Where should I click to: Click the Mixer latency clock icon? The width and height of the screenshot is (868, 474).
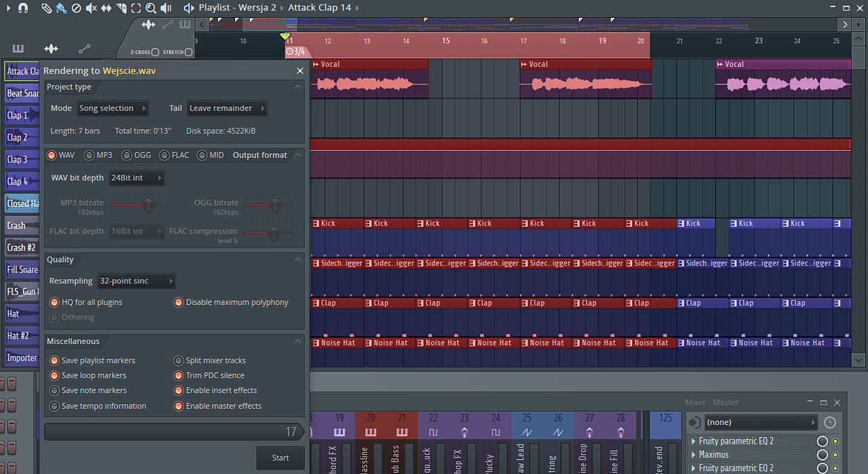click(830, 423)
